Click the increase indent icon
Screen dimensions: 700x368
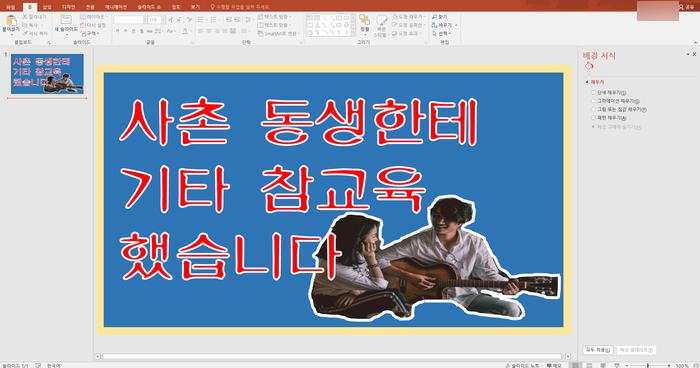236,20
